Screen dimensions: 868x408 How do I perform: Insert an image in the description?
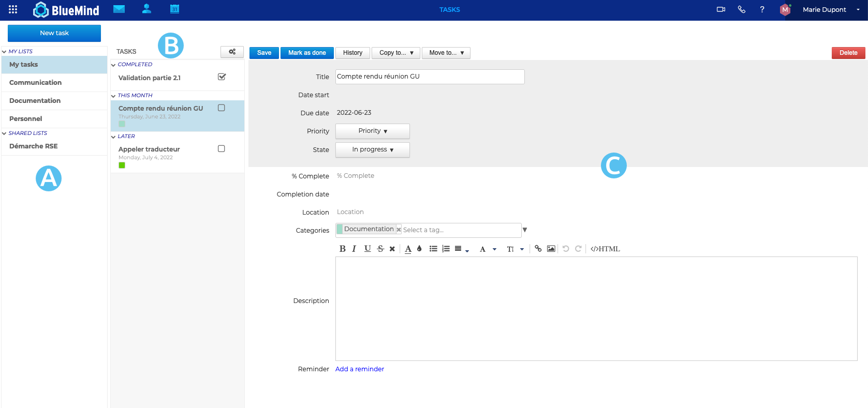[x=551, y=249]
